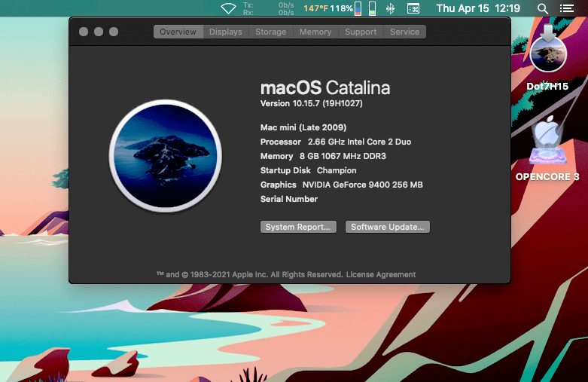Open the Tx/Rx network speed monitor
This screenshot has width=588, height=382.
coord(269,8)
